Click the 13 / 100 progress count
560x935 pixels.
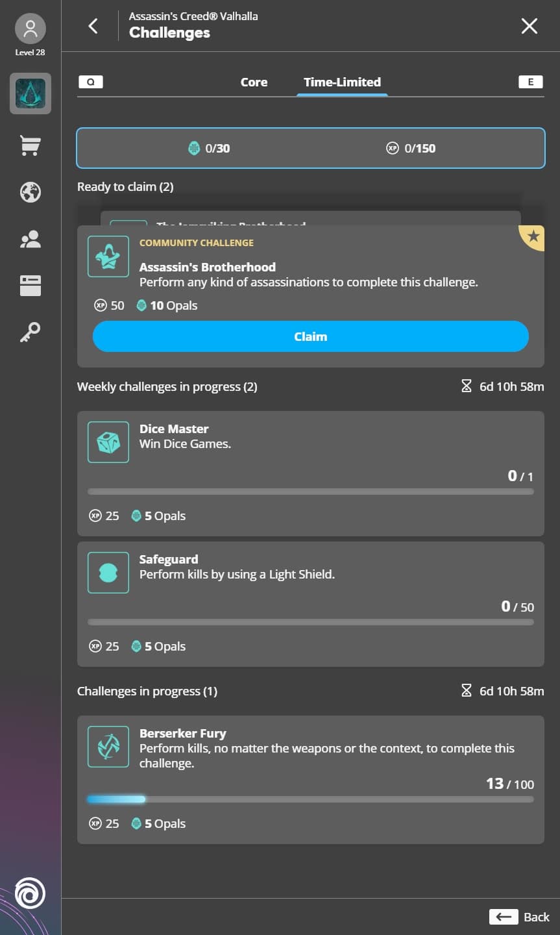coord(510,784)
